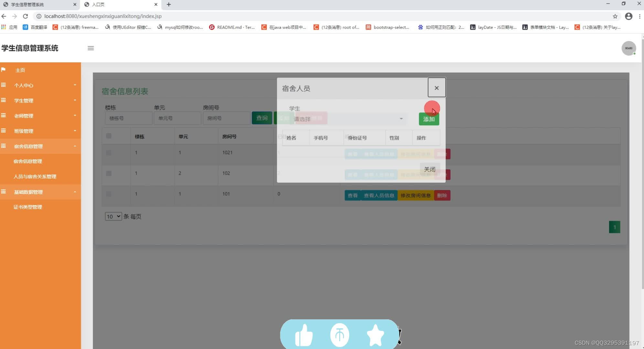Open 人员与宿舍关系管理 submenu item

click(35, 176)
